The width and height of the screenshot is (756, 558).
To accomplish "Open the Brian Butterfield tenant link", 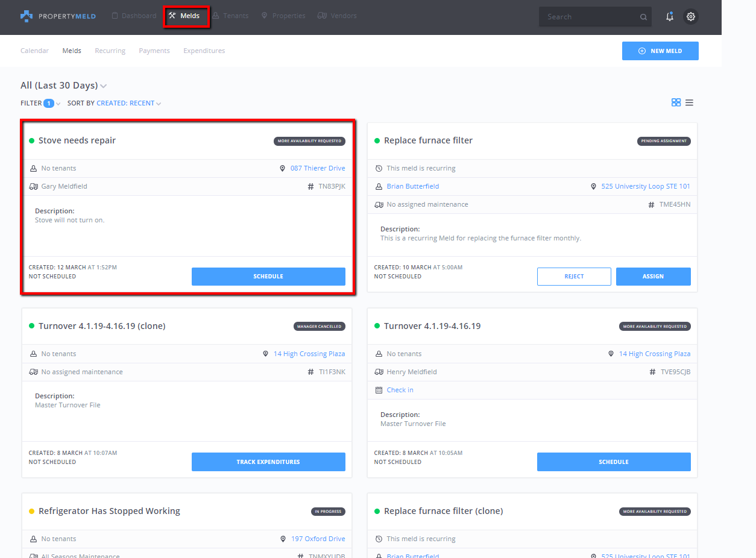I will click(x=412, y=187).
